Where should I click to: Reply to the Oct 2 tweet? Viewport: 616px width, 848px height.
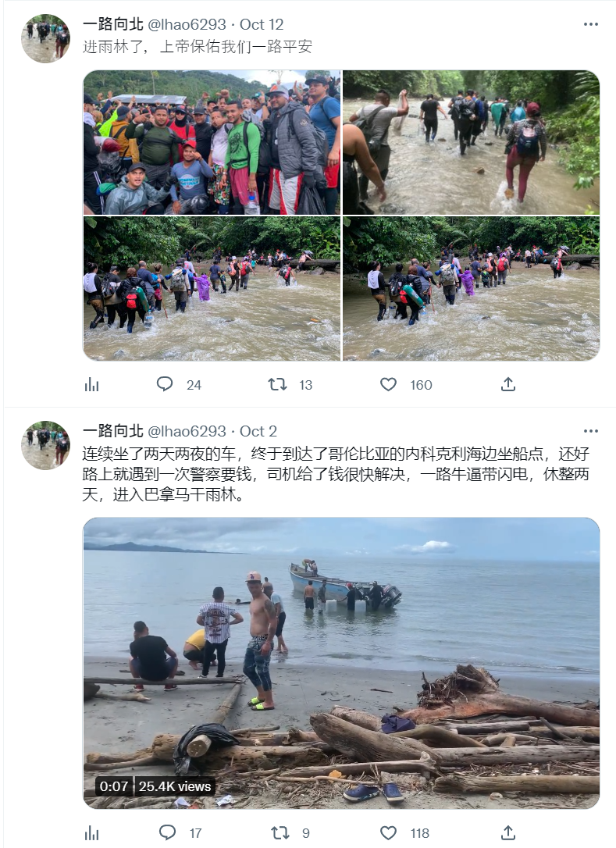[x=167, y=832]
